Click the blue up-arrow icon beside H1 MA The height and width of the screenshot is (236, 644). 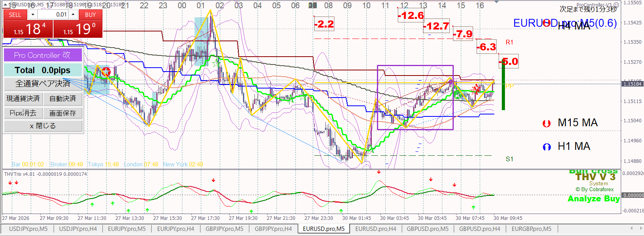(x=546, y=147)
